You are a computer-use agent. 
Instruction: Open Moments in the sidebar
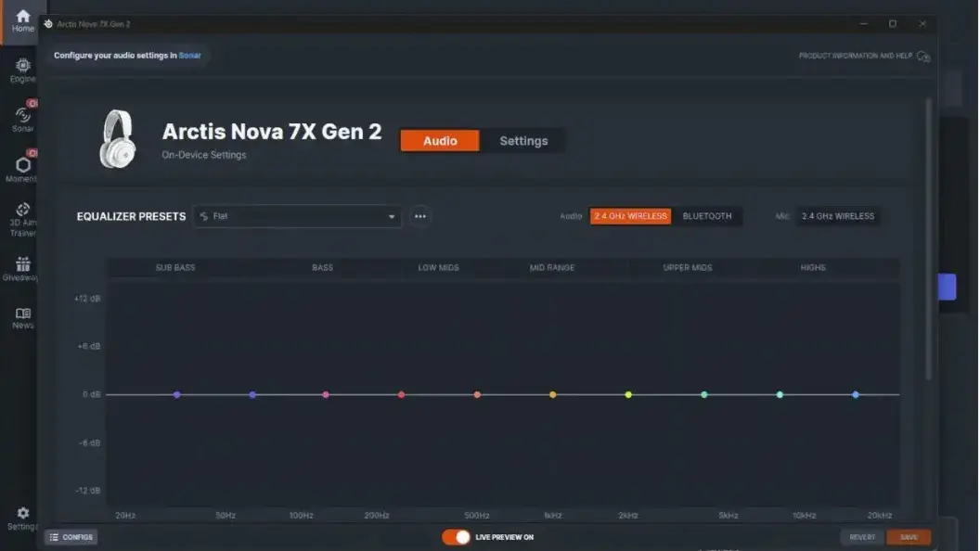pyautogui.click(x=22, y=169)
